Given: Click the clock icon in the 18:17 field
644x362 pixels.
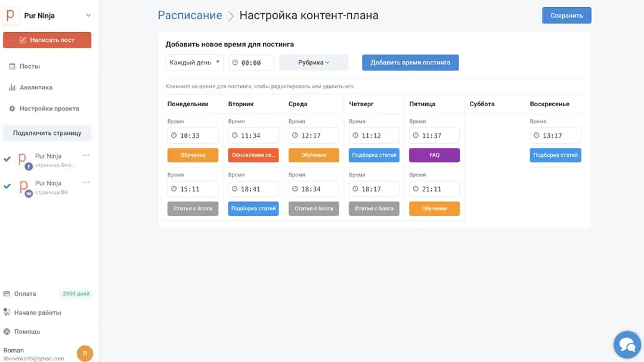Looking at the screenshot, I should coord(355,188).
